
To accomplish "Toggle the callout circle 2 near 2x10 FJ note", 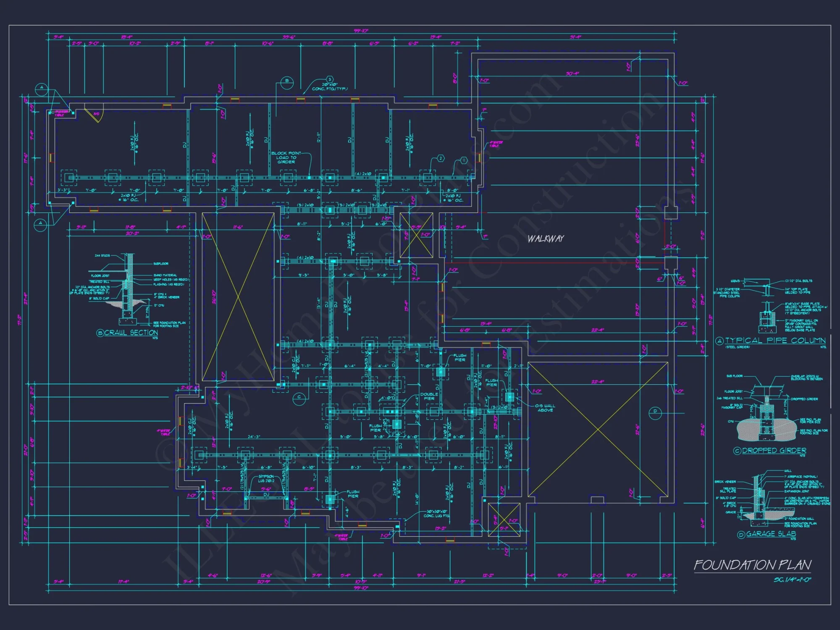I will click(440, 159).
